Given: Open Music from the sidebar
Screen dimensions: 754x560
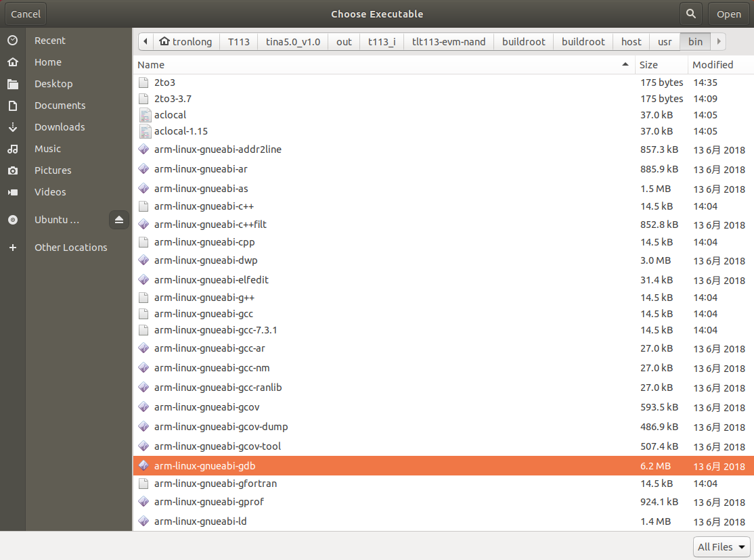Looking at the screenshot, I should tap(48, 149).
